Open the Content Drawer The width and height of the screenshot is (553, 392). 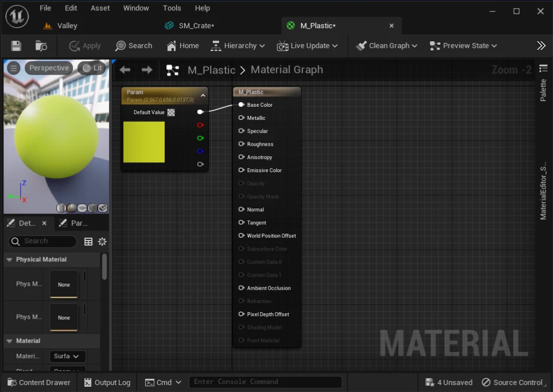tap(39, 382)
